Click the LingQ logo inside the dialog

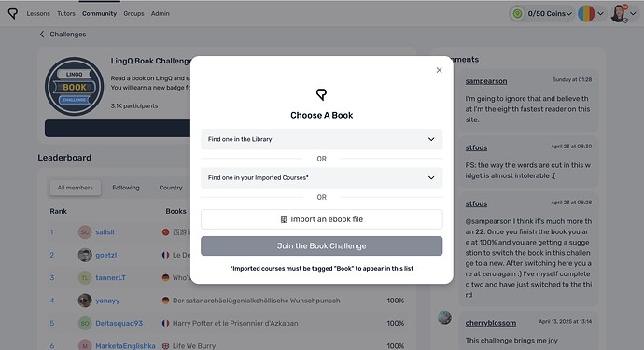coord(322,94)
